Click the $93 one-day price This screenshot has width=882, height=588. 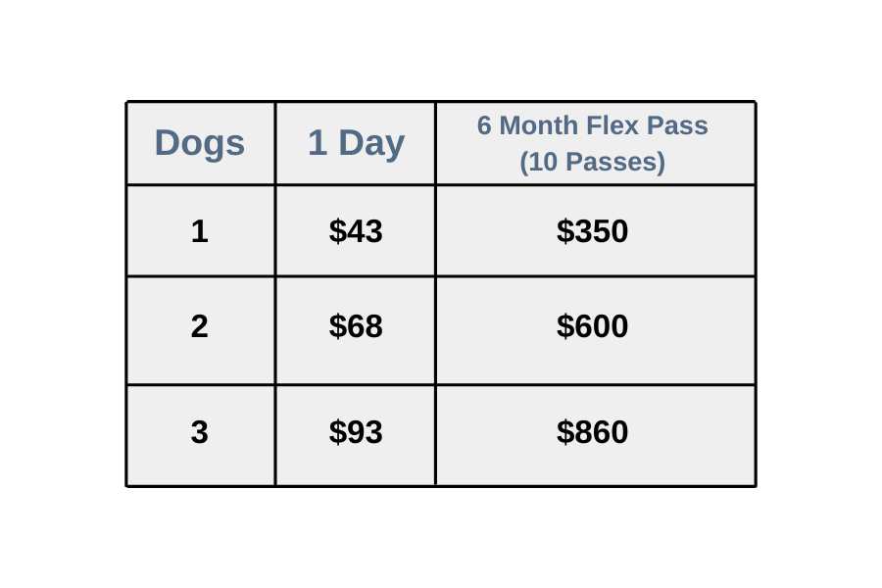pos(356,432)
